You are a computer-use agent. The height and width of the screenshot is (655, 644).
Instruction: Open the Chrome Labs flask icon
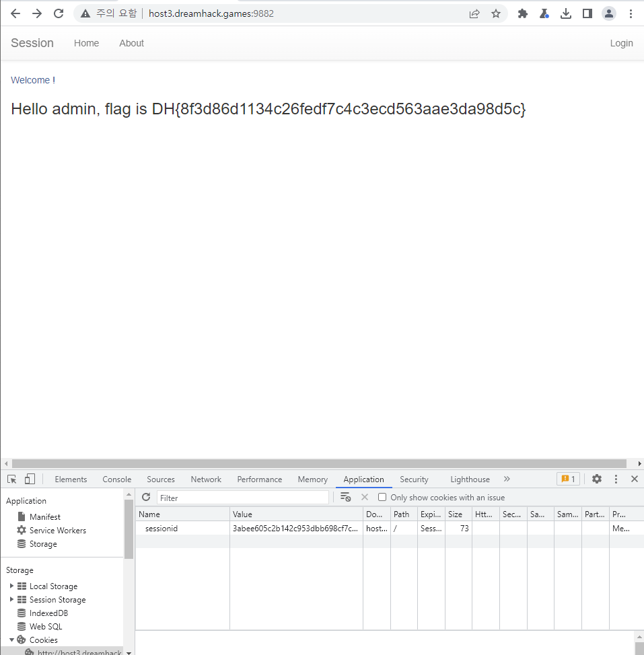pyautogui.click(x=544, y=13)
